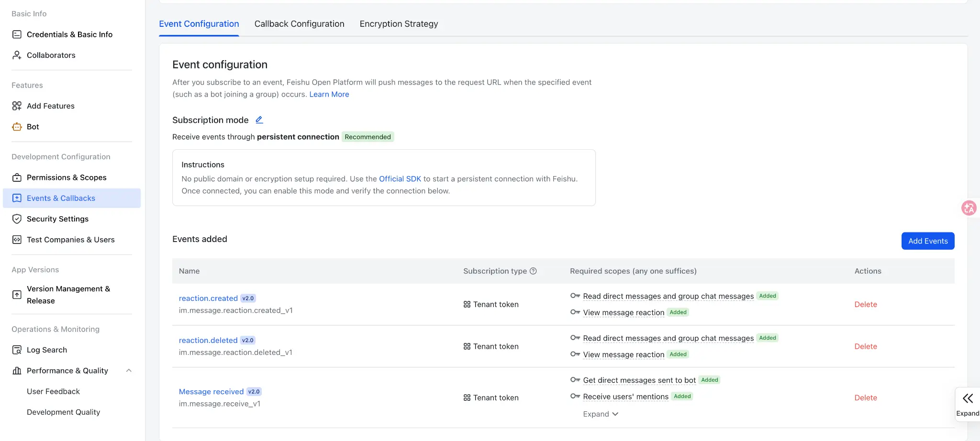Click the Bot robot icon
This screenshot has width=980, height=441.
tap(17, 127)
